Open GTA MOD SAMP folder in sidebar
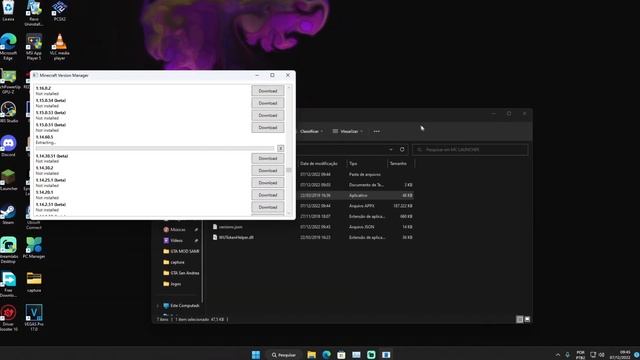The height and width of the screenshot is (360, 640). click(x=181, y=251)
